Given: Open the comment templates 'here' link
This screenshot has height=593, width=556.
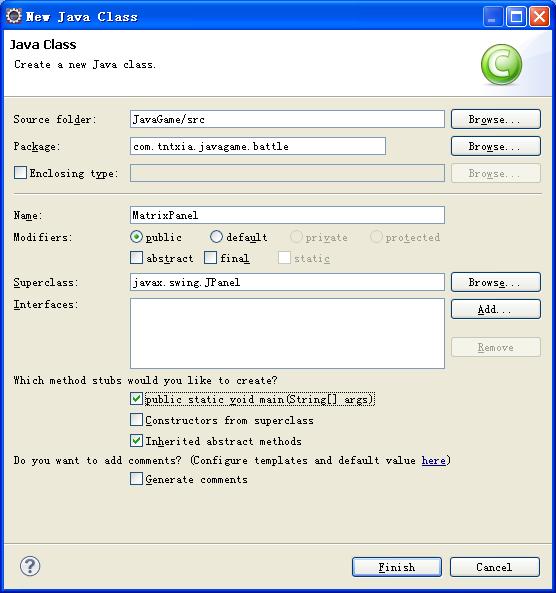Looking at the screenshot, I should pyautogui.click(x=433, y=460).
